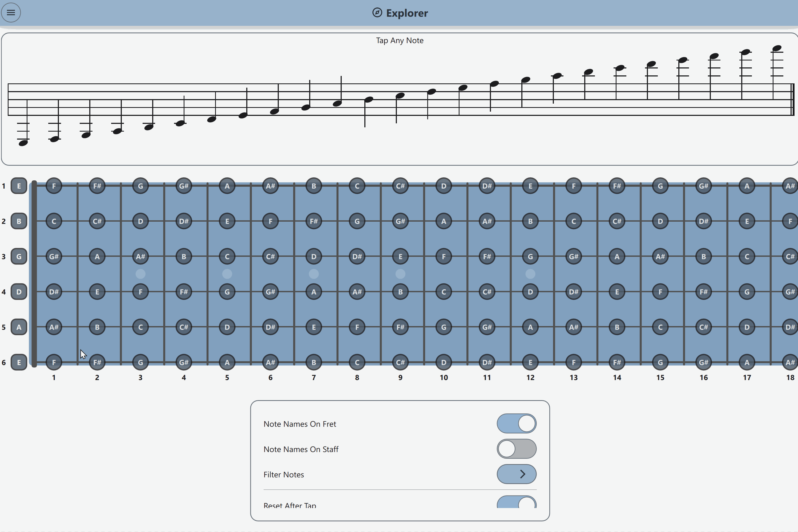
Task: Select the D note on fret 10, string 6
Action: click(444, 362)
